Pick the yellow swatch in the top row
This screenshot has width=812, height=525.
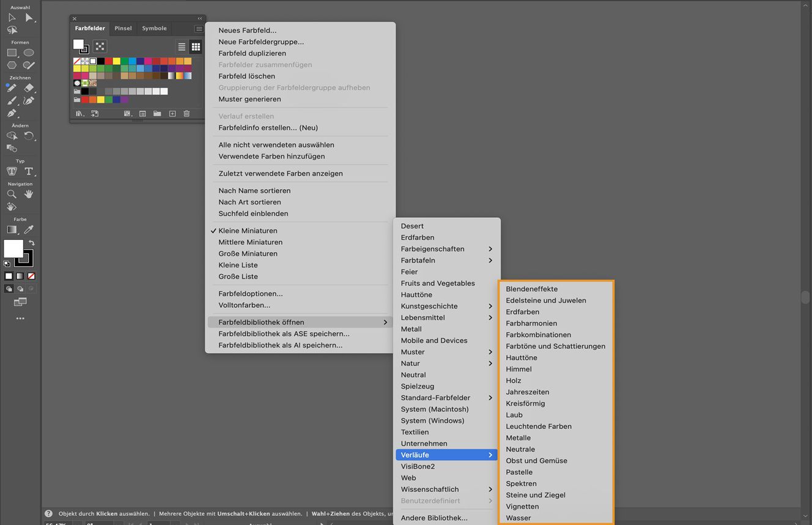(116, 61)
